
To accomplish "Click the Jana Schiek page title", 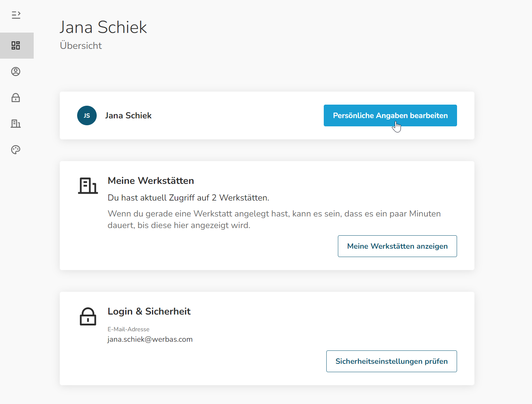I will tap(103, 27).
